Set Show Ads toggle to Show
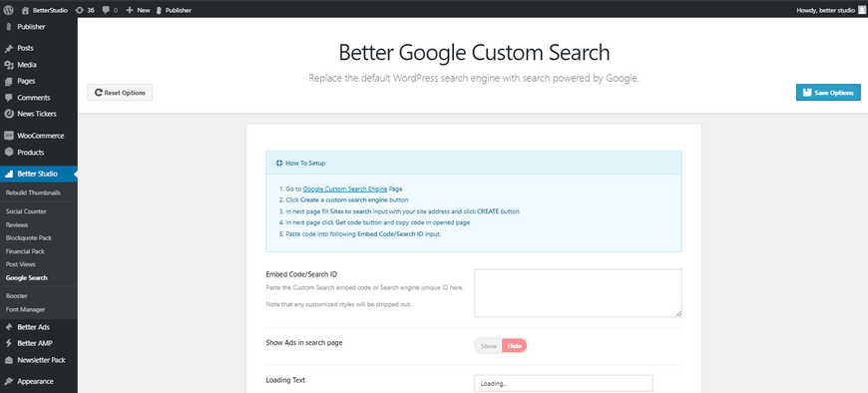The width and height of the screenshot is (868, 393). 488,346
